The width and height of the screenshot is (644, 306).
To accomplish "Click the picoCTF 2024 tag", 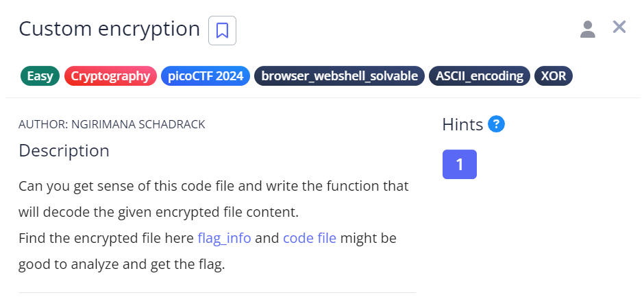I will [x=206, y=76].
